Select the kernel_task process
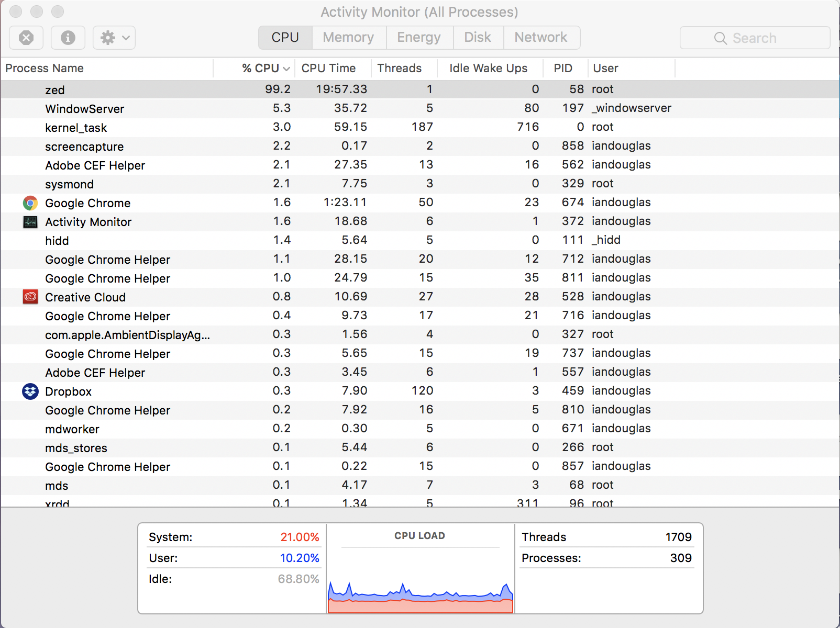Viewport: 840px width, 628px height. click(x=420, y=127)
